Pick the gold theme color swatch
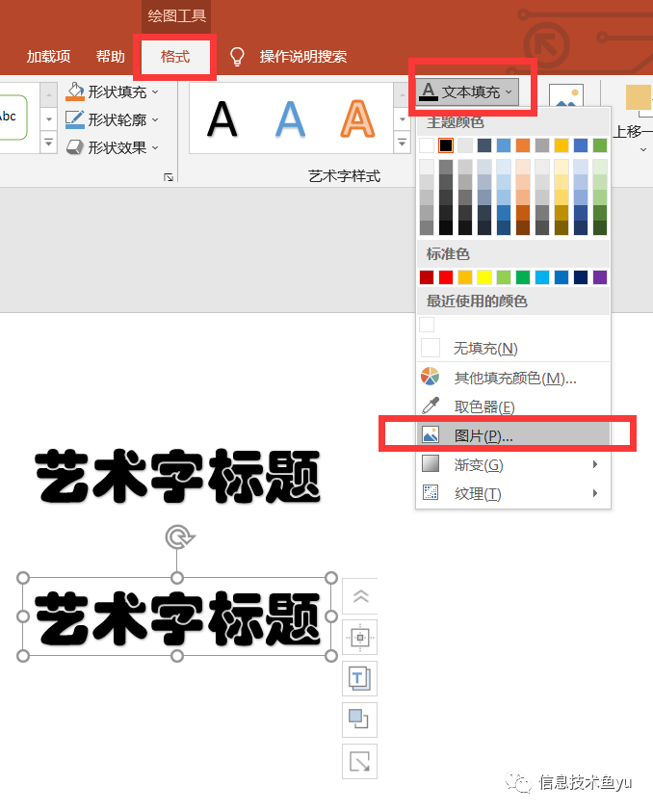 click(562, 145)
